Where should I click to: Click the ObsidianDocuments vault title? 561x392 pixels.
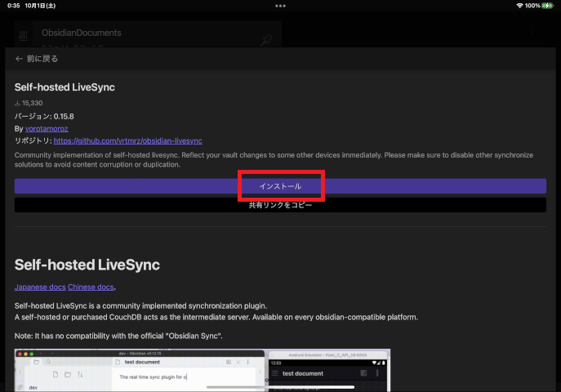[x=81, y=33]
